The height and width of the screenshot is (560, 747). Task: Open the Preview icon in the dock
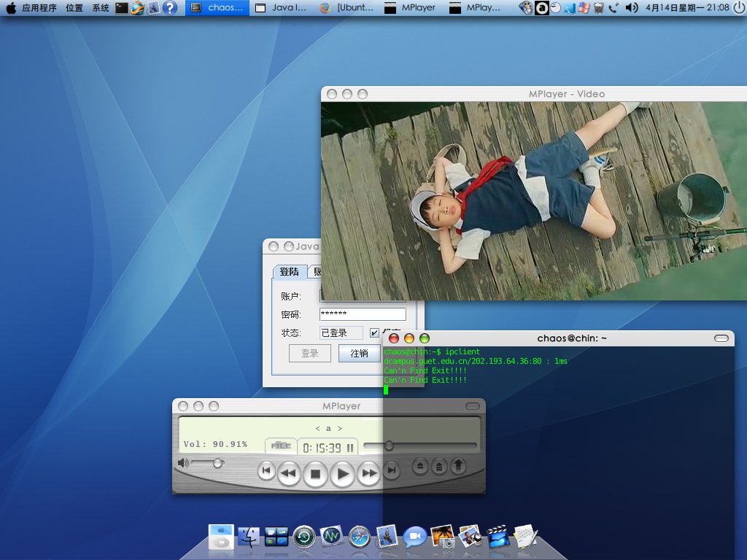(471, 536)
